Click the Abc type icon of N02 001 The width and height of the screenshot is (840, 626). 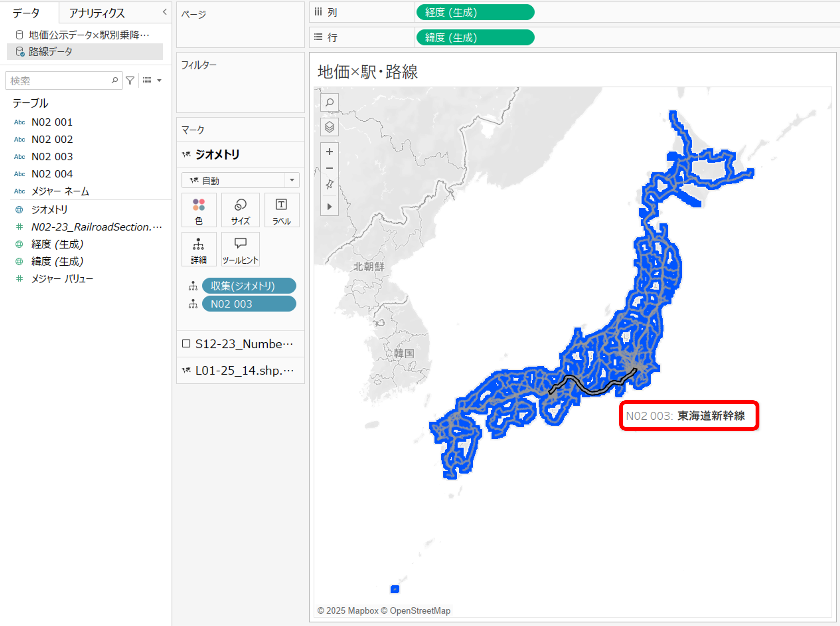pos(19,122)
